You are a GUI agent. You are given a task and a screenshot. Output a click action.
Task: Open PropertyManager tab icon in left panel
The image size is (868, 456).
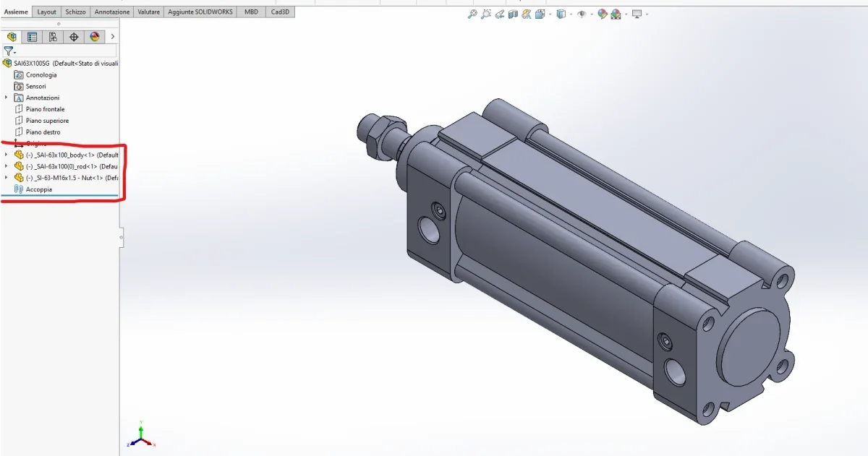tap(32, 37)
